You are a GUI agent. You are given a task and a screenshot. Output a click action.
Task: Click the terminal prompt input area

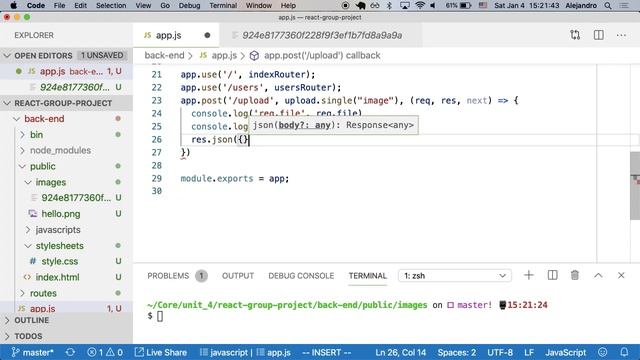tap(160, 316)
